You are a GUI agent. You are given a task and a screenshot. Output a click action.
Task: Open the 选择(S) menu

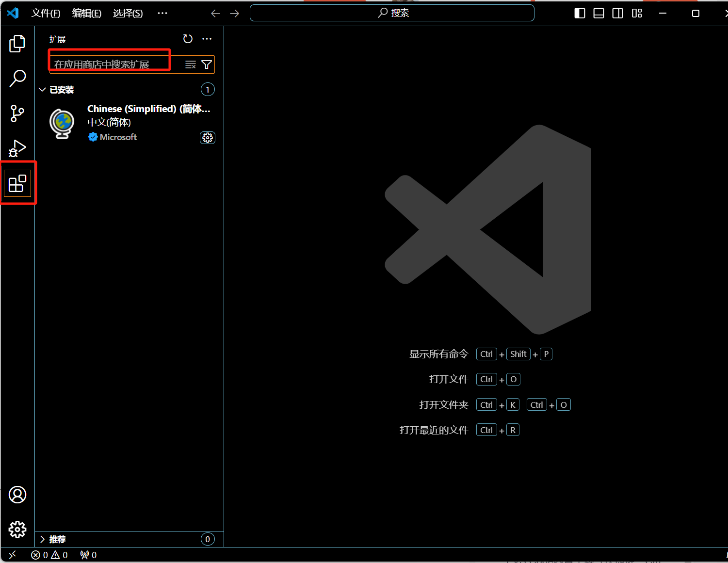[x=128, y=13]
